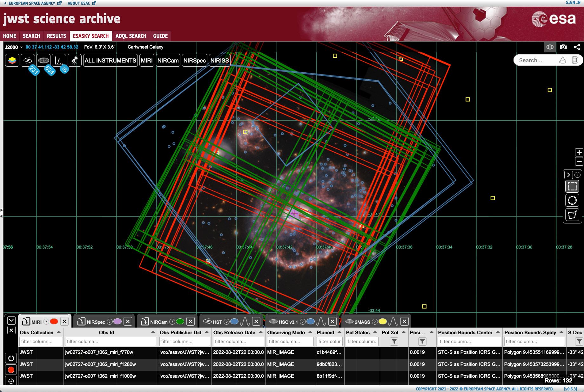Sort by Obs Collection column arrow
The image size is (584, 392).
click(58, 332)
